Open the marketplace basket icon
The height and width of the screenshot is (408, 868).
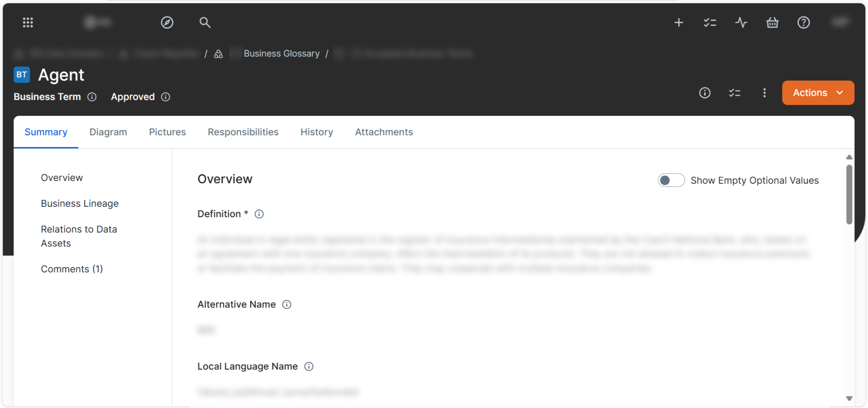click(772, 22)
